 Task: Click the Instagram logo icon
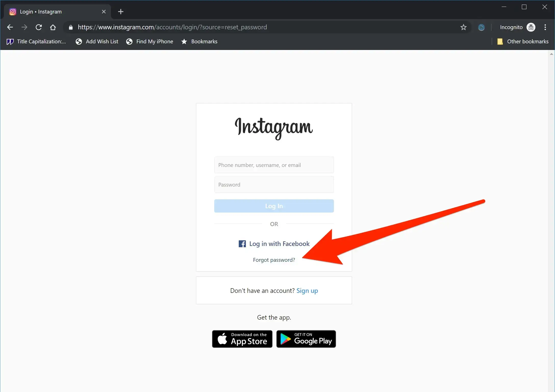(x=13, y=11)
